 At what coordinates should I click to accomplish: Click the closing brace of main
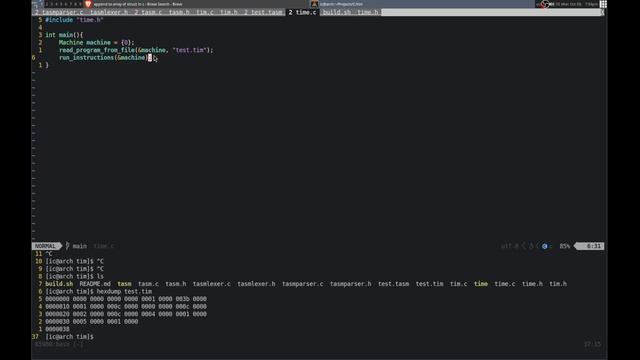pos(47,65)
